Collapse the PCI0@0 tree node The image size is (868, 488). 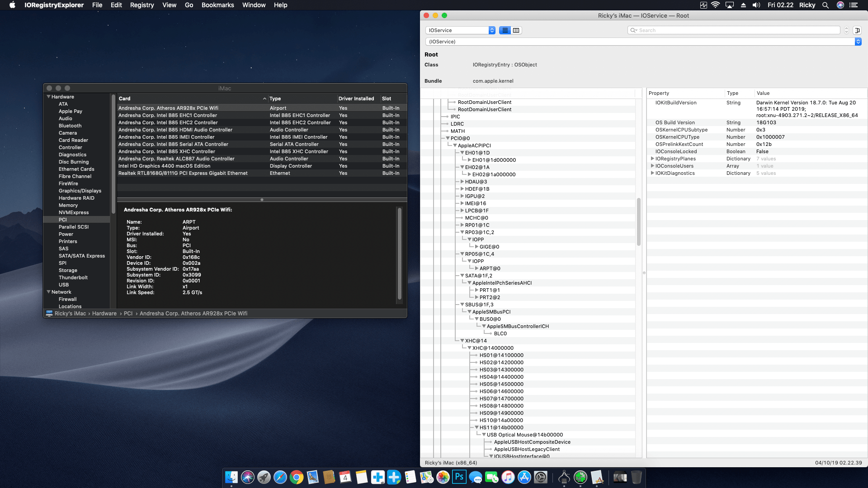coord(448,138)
